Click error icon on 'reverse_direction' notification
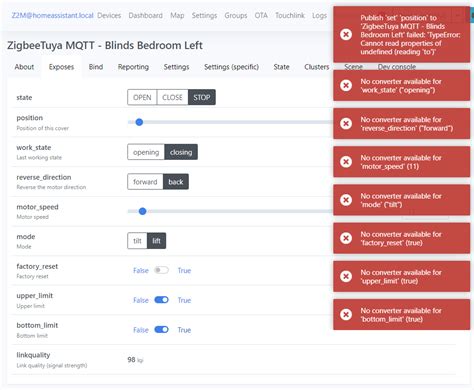The height and width of the screenshot is (390, 474). pos(346,124)
